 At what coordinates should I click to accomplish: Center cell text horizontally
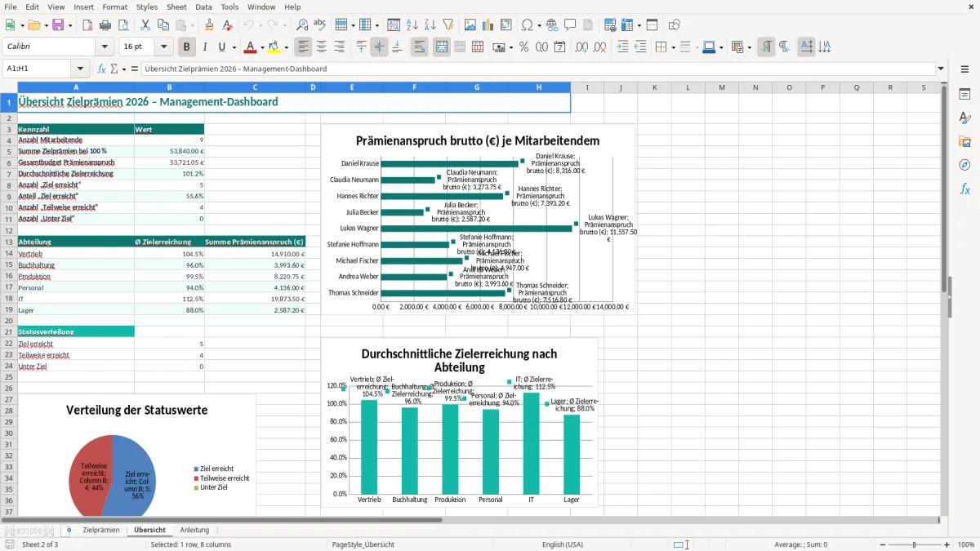coord(321,47)
